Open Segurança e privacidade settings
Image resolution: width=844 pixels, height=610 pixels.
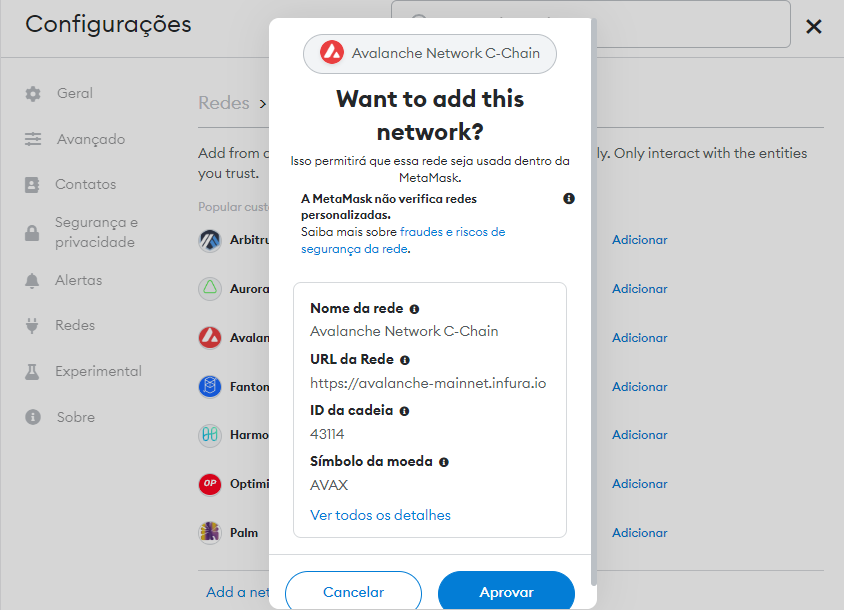[96, 232]
